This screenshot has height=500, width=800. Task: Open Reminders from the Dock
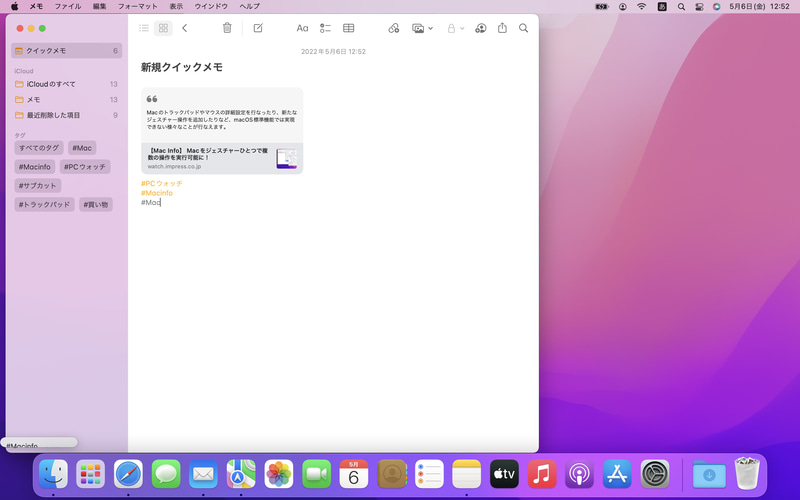tap(429, 474)
